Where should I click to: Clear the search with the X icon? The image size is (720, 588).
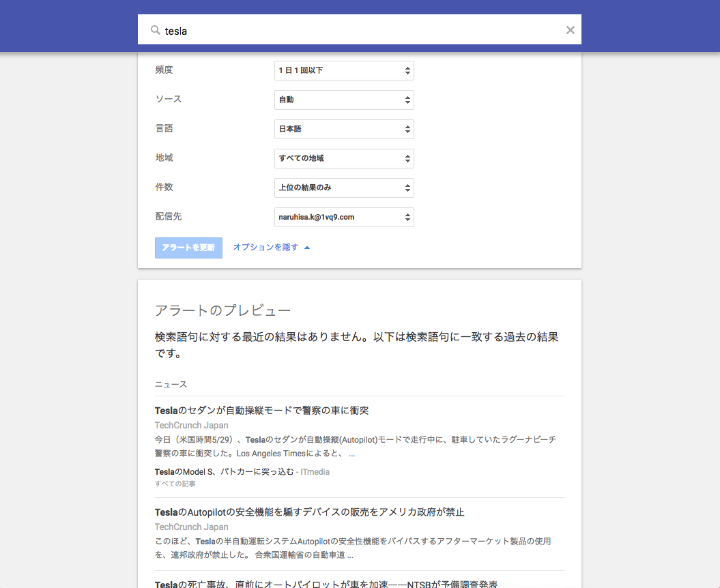tap(571, 30)
